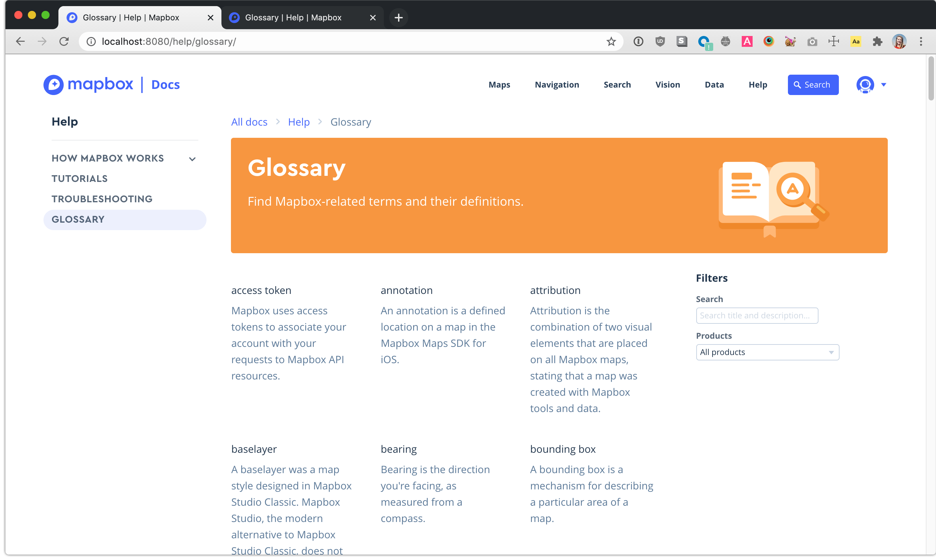Click the user avatar dropdown arrow
The width and height of the screenshot is (936, 560).
click(x=885, y=85)
